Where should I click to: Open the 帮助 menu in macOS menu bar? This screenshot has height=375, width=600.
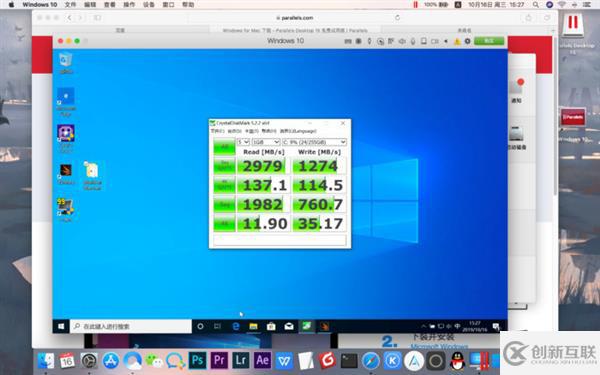pyautogui.click(x=188, y=5)
